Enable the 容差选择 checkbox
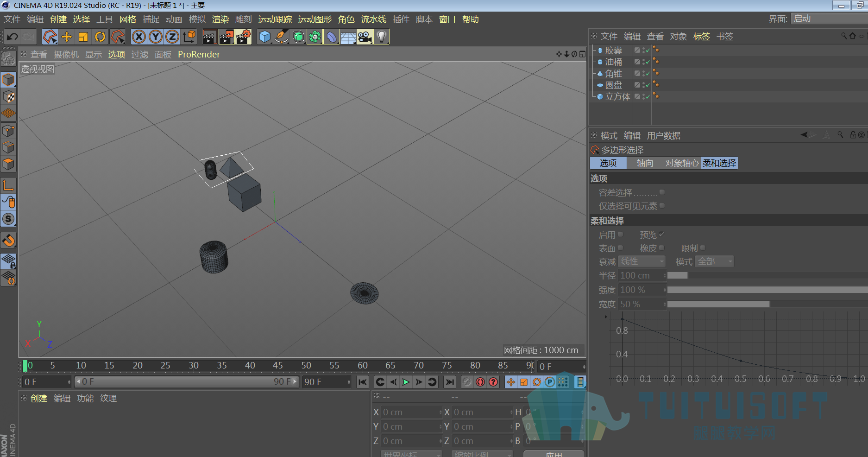868x457 pixels. (x=662, y=192)
